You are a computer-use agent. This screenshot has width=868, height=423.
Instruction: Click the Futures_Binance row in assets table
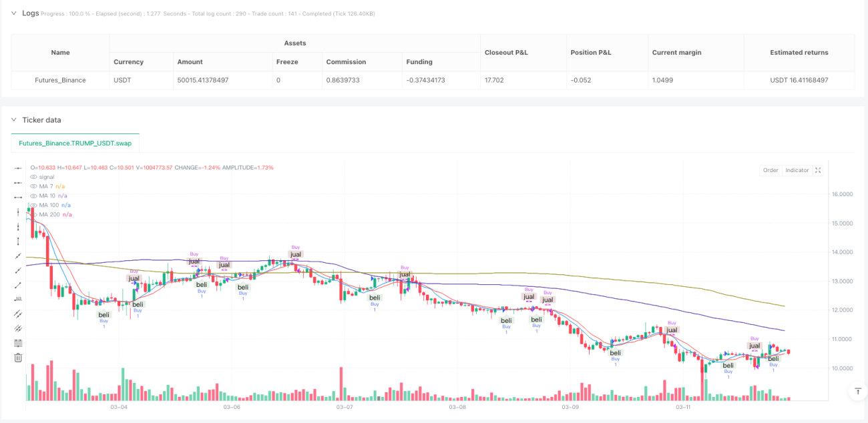click(x=433, y=80)
